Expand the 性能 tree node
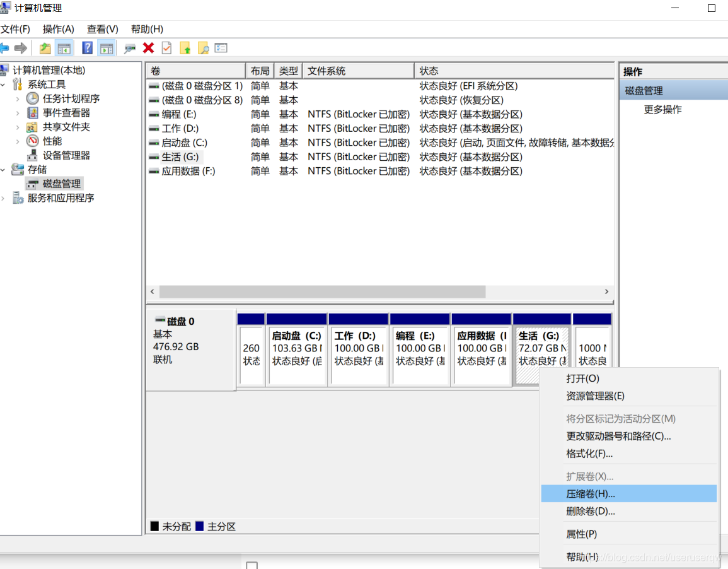728x569 pixels. click(18, 142)
